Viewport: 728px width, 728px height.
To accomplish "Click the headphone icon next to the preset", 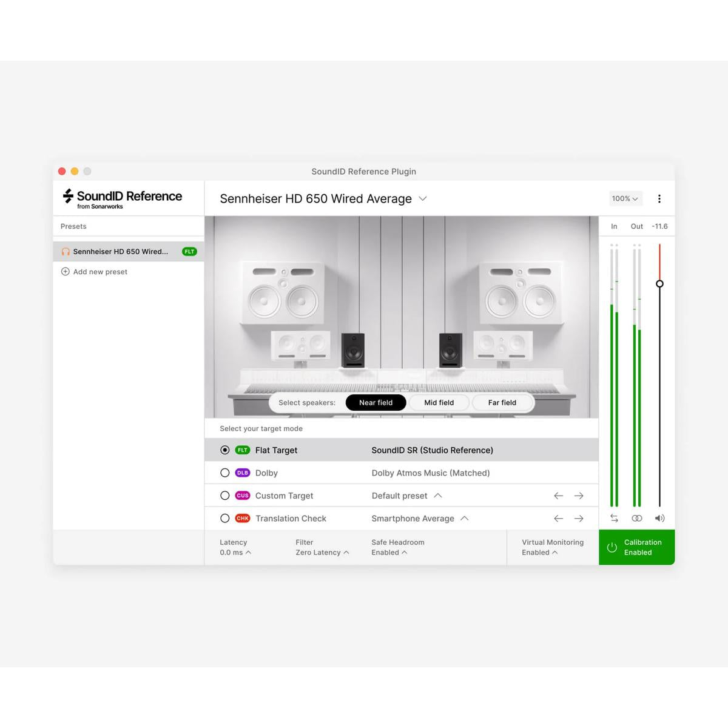I will (65, 251).
